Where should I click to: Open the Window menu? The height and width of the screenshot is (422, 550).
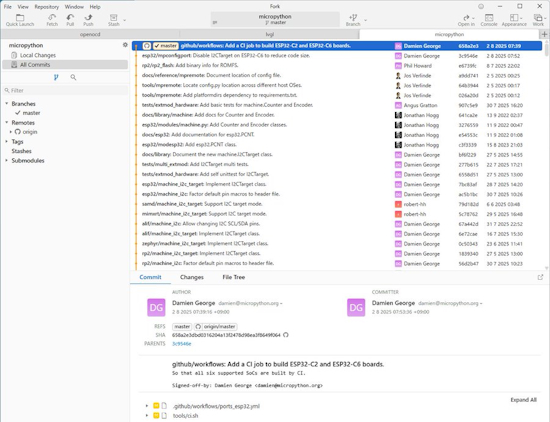pos(74,7)
